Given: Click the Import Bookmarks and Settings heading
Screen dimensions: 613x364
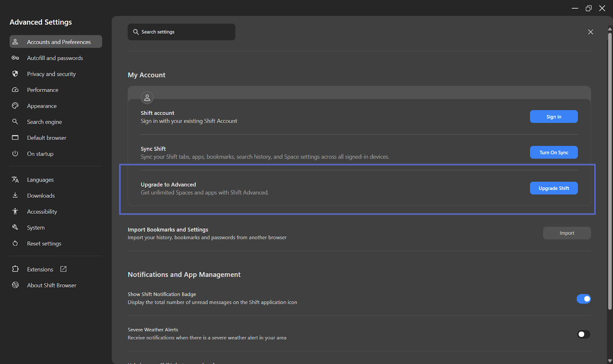Looking at the screenshot, I should click(x=168, y=230).
